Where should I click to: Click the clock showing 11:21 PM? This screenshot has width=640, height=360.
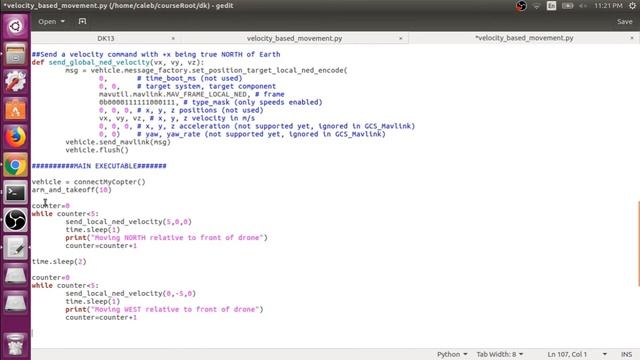608,6
